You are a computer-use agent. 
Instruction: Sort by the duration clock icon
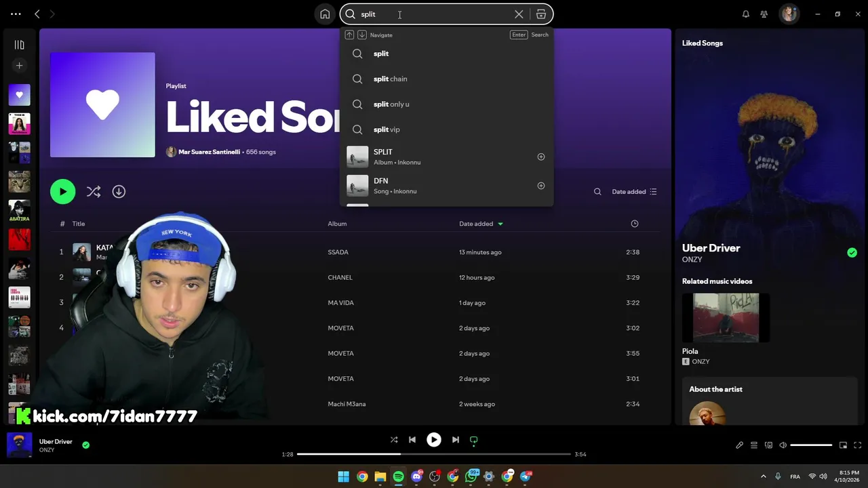click(x=635, y=224)
